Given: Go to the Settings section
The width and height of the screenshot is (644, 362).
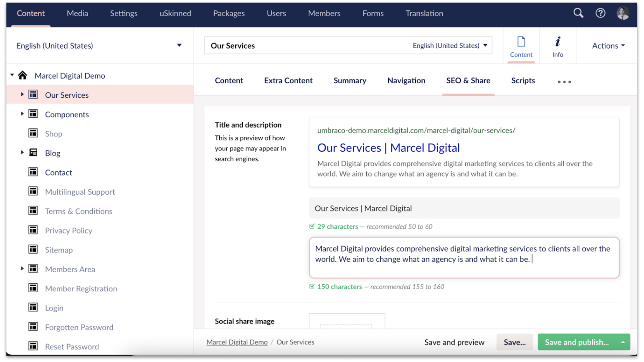Looking at the screenshot, I should [124, 13].
